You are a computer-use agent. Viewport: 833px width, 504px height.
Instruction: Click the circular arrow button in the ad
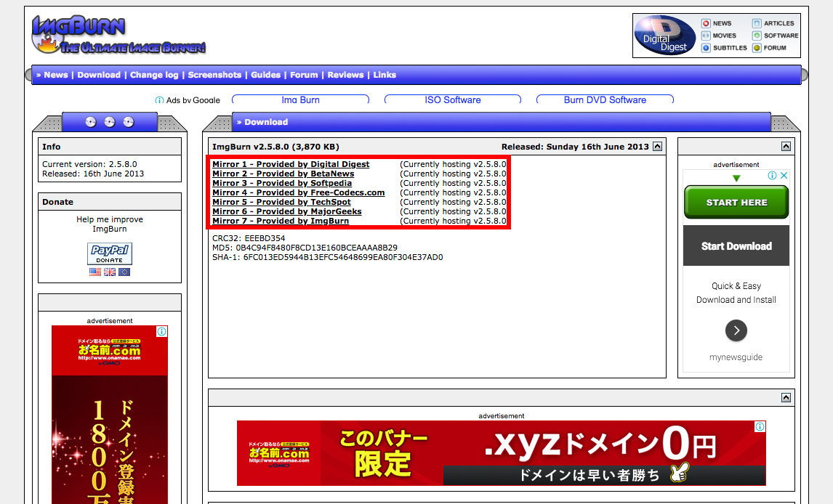tap(736, 330)
